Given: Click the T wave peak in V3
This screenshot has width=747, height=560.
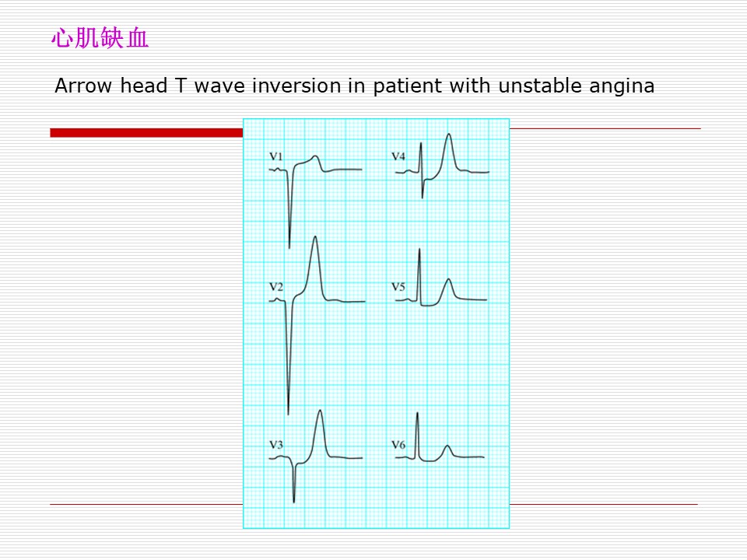Looking at the screenshot, I should 320,412.
